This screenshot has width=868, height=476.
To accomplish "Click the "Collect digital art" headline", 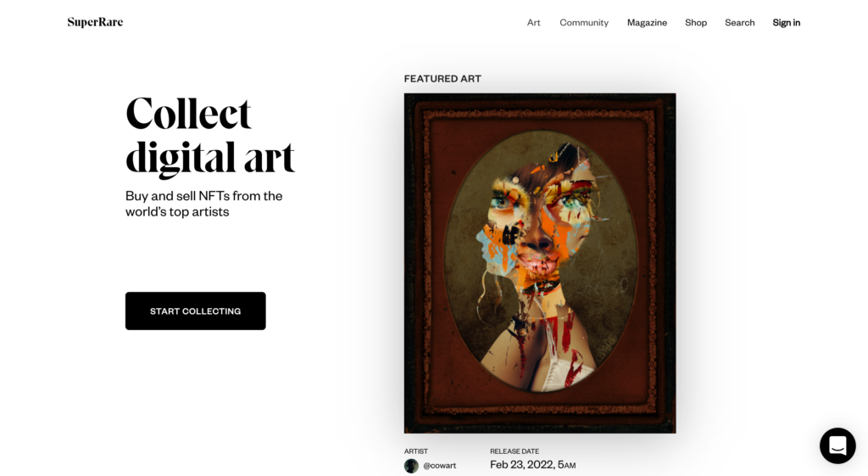I will pos(210,136).
